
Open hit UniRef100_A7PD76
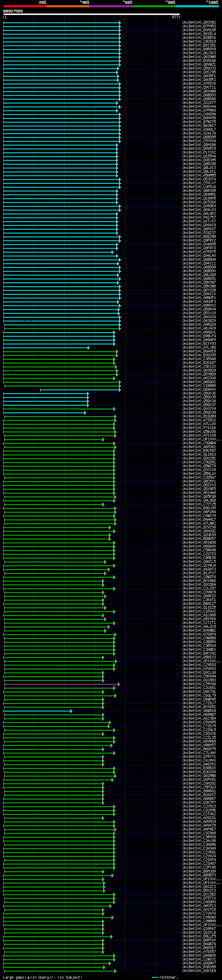coord(199,84)
